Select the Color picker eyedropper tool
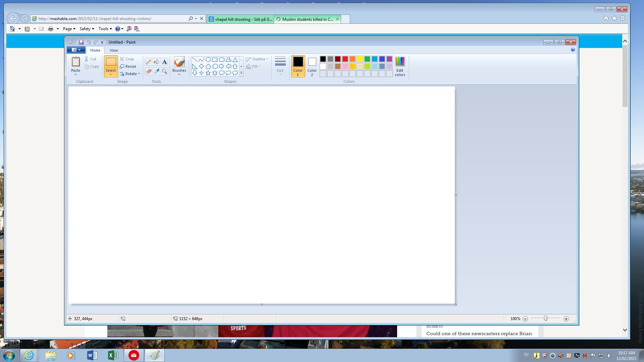Image resolution: width=644 pixels, height=362 pixels. (x=157, y=71)
